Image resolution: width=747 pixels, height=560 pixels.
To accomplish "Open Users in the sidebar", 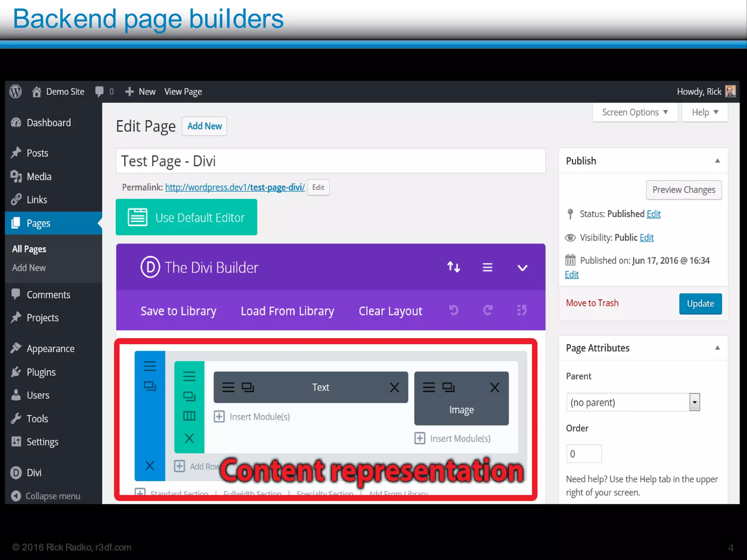I will pyautogui.click(x=38, y=395).
